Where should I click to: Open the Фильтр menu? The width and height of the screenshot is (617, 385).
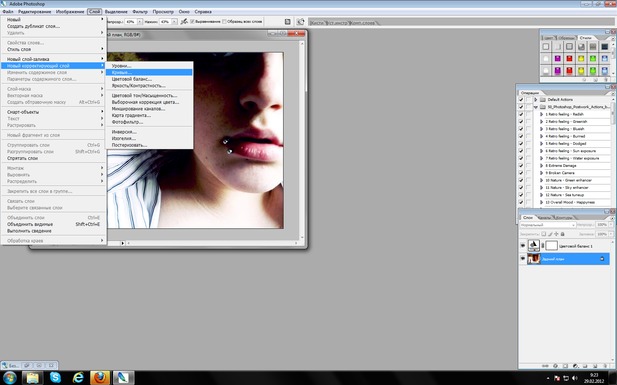140,12
